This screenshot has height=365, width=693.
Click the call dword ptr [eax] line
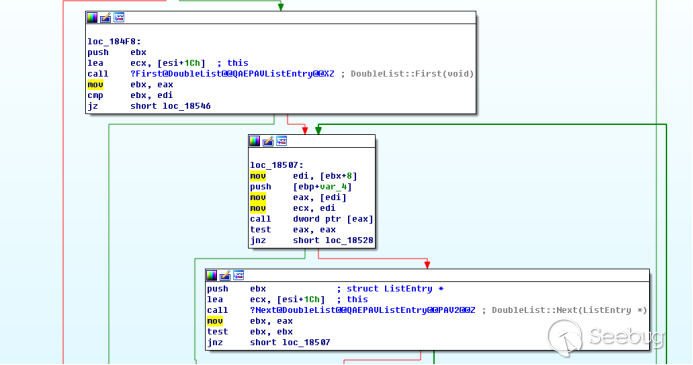(312, 219)
